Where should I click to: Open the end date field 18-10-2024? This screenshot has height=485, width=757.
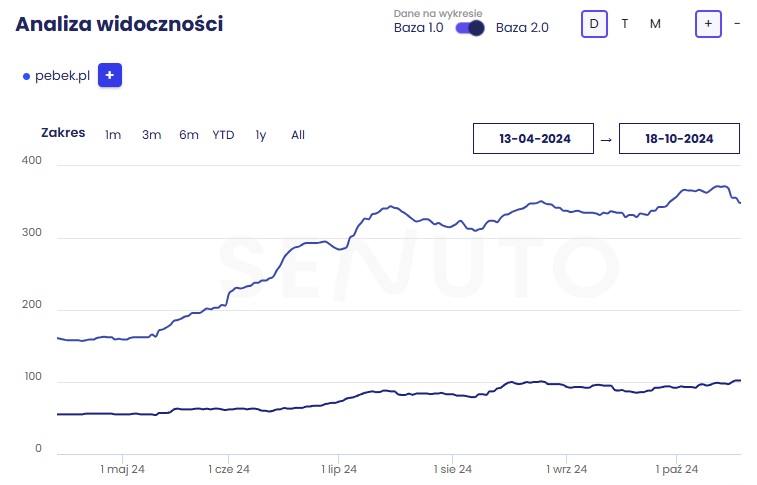pos(679,139)
